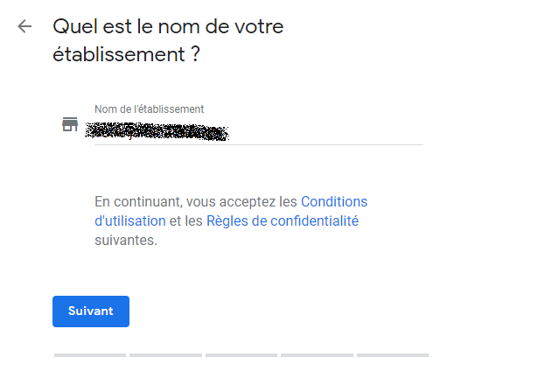Click the heading line "Quel est le nom de votre"

170,26
